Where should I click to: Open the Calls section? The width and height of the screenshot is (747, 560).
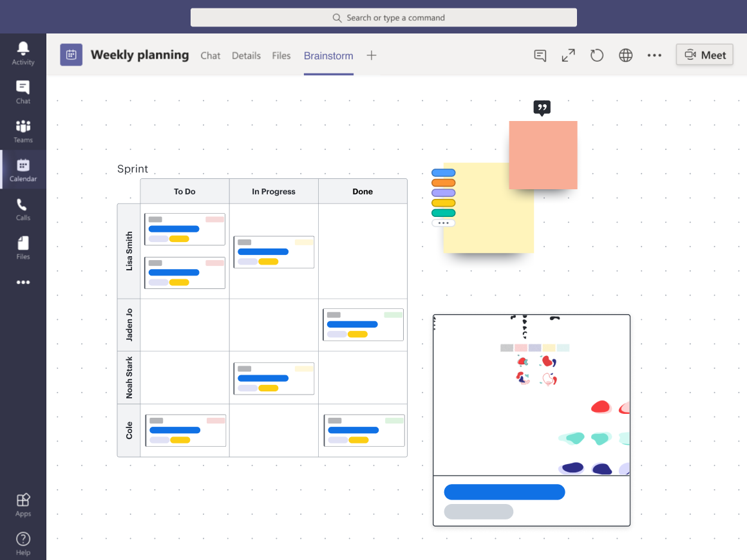(x=23, y=209)
